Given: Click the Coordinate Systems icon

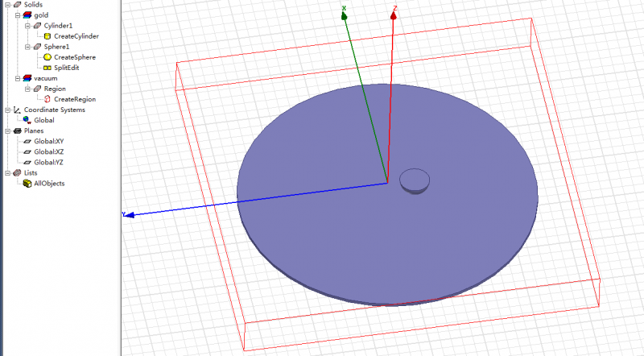Looking at the screenshot, I should pos(17,110).
